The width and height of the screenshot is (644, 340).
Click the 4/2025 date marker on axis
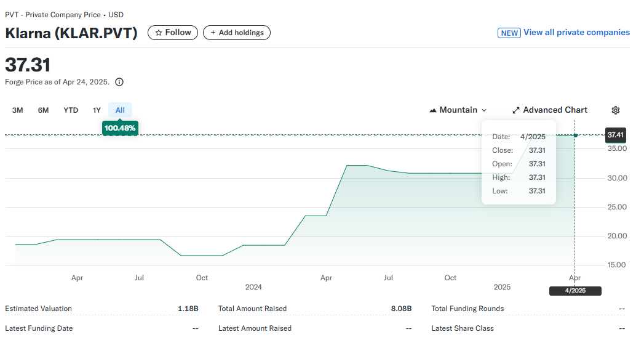coord(575,291)
